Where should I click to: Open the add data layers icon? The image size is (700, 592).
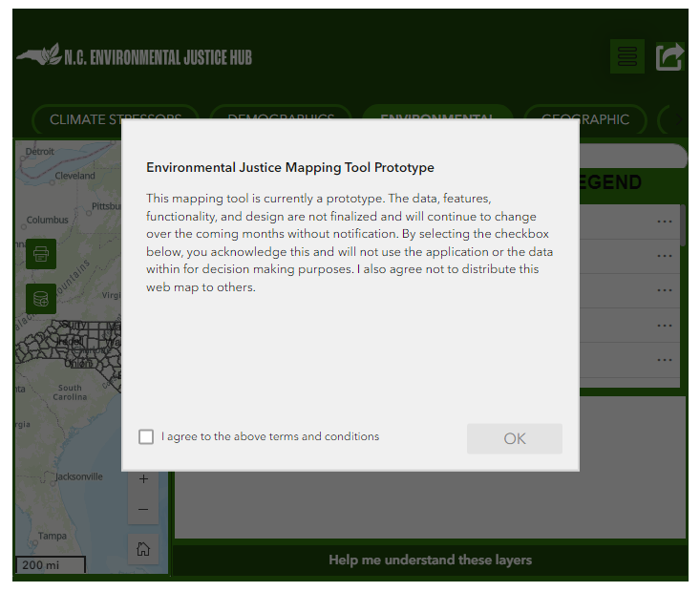(41, 298)
